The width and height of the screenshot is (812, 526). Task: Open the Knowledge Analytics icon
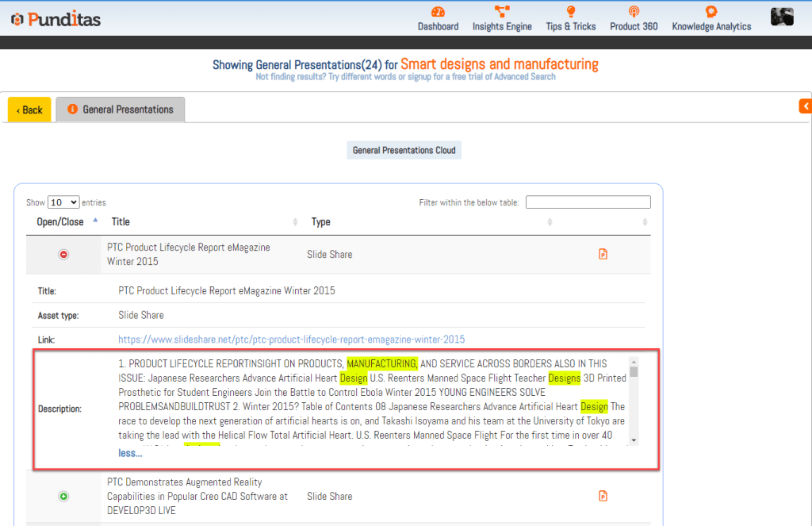point(711,12)
